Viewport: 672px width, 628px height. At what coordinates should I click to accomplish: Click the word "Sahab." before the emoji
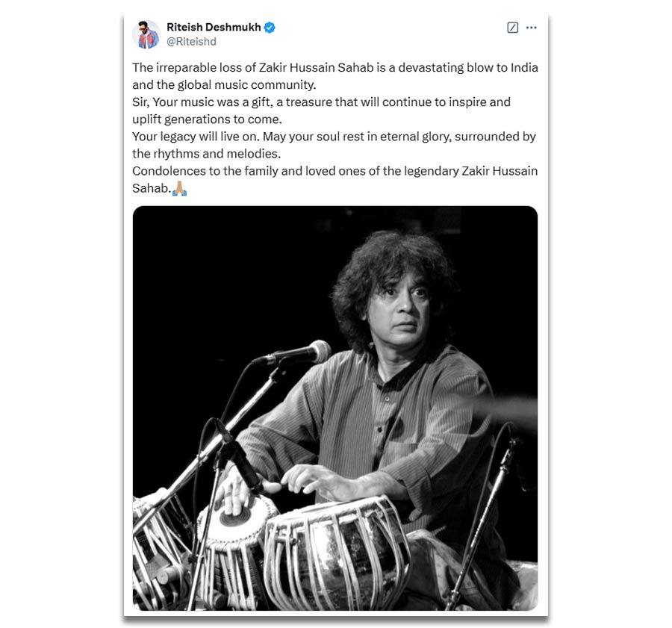(x=152, y=188)
